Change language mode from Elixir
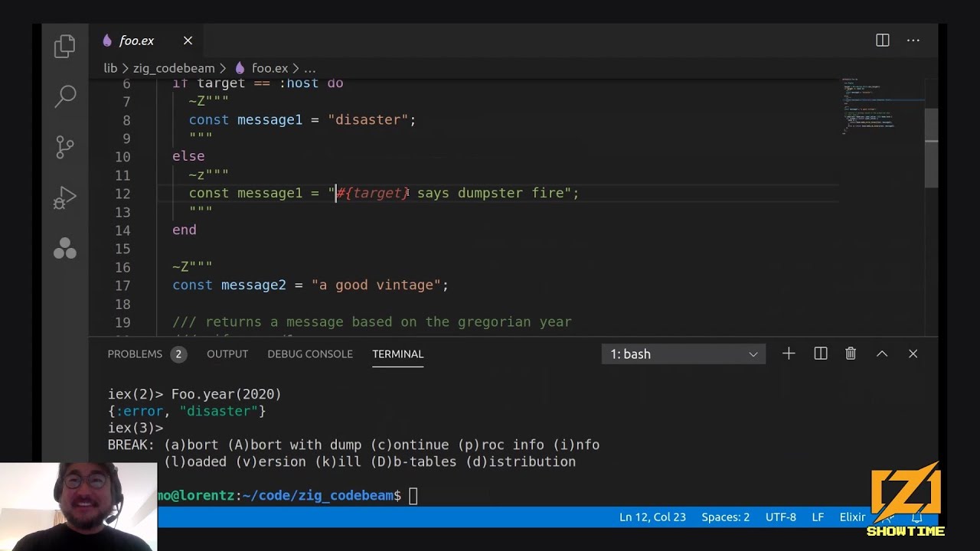980x551 pixels. pos(852,517)
